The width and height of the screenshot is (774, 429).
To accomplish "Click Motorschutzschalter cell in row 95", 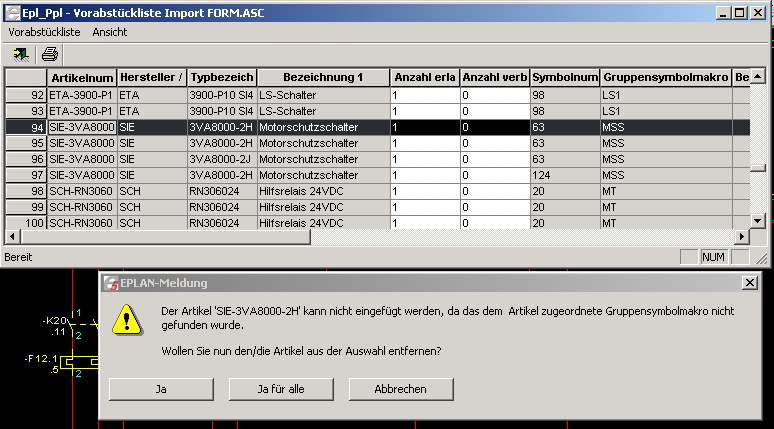I will pyautogui.click(x=323, y=143).
